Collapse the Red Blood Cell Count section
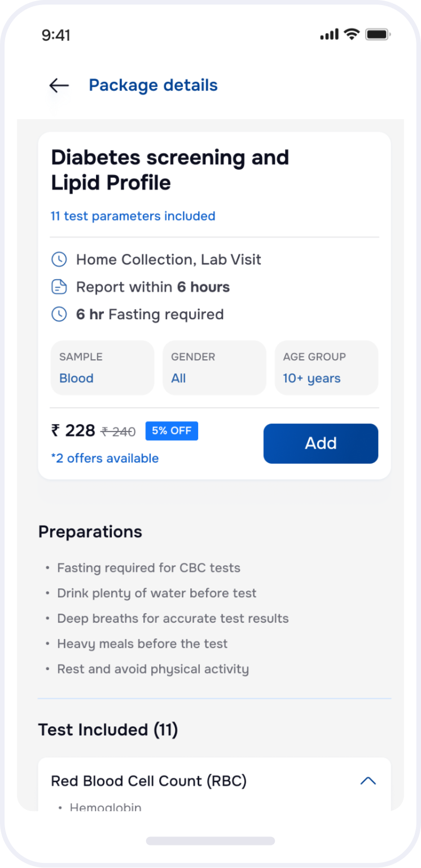Image resolution: width=421 pixels, height=868 pixels. [x=368, y=781]
